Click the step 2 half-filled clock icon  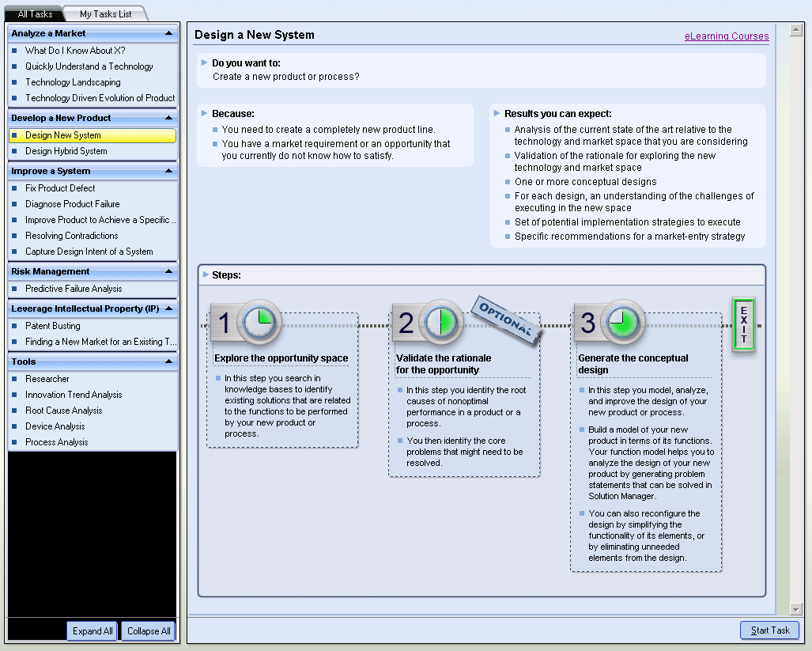point(440,322)
